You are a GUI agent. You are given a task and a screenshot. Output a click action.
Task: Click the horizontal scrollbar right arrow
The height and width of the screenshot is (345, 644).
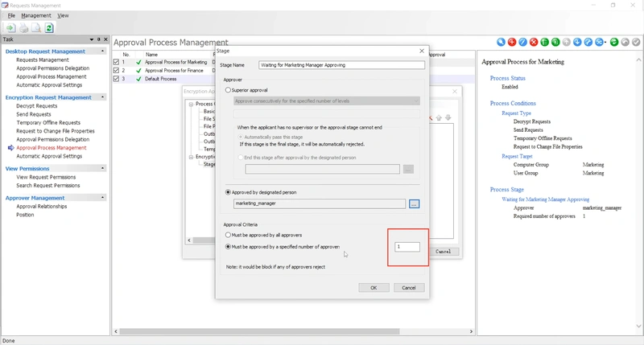(x=471, y=331)
